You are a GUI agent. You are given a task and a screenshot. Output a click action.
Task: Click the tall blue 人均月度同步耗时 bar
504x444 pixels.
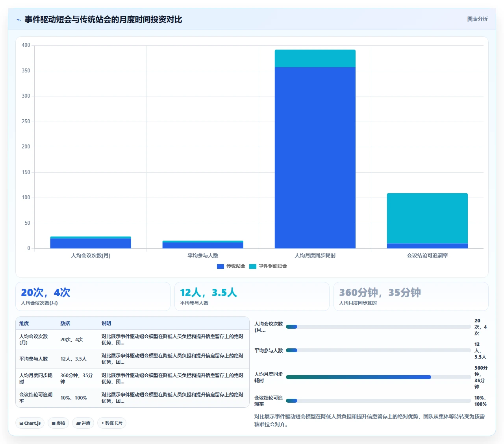click(x=315, y=158)
